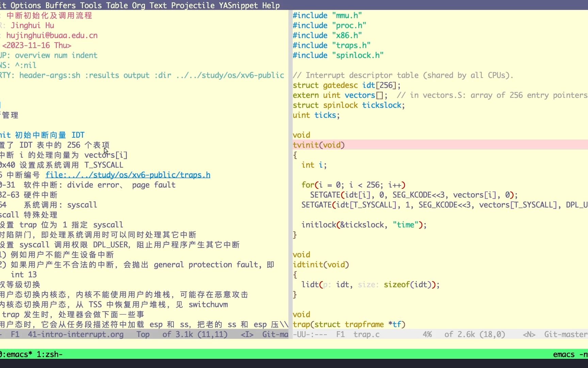
Task: Click the header-args:sh property line
Action: click(142, 75)
